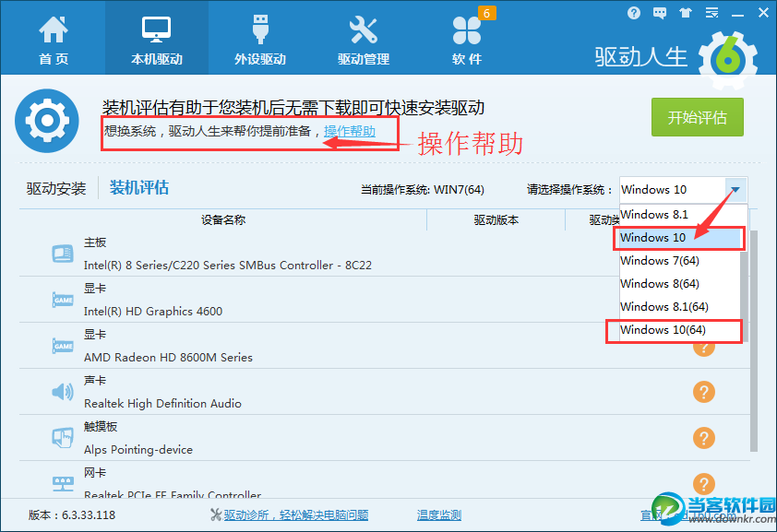Image resolution: width=777 pixels, height=532 pixels.
Task: Click the 网卡 network card icon
Action: point(63,483)
